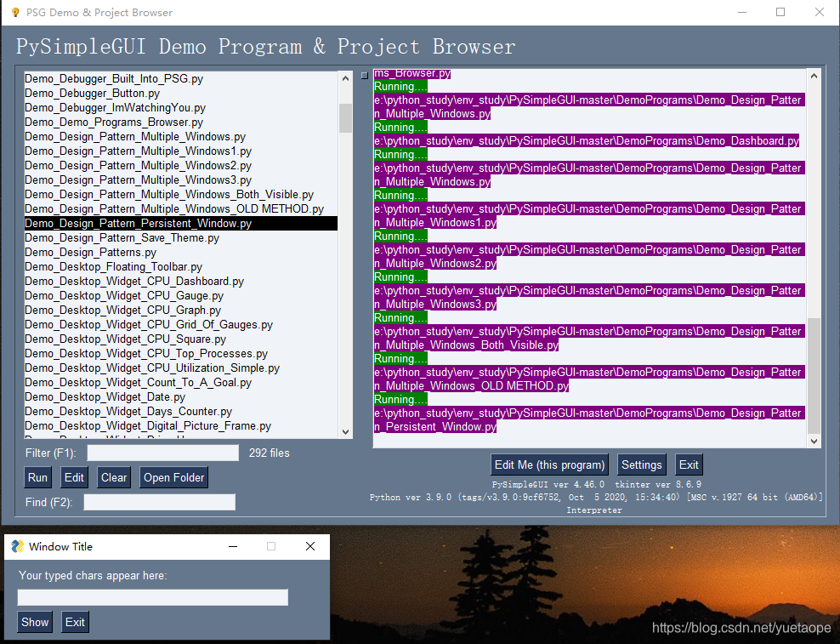Select Demo_Design_Pattern_Multiple_Windows2.py
Image resolution: width=840 pixels, height=644 pixels.
click(x=181, y=166)
